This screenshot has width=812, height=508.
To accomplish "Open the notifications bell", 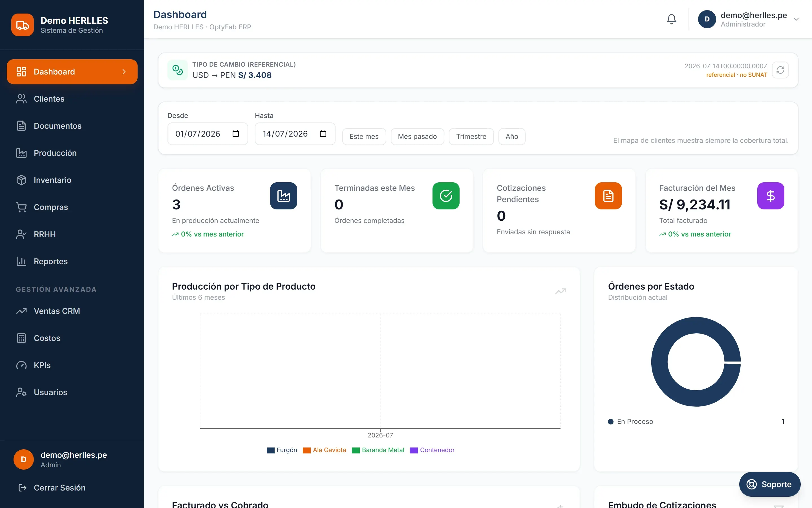I will coord(671,19).
